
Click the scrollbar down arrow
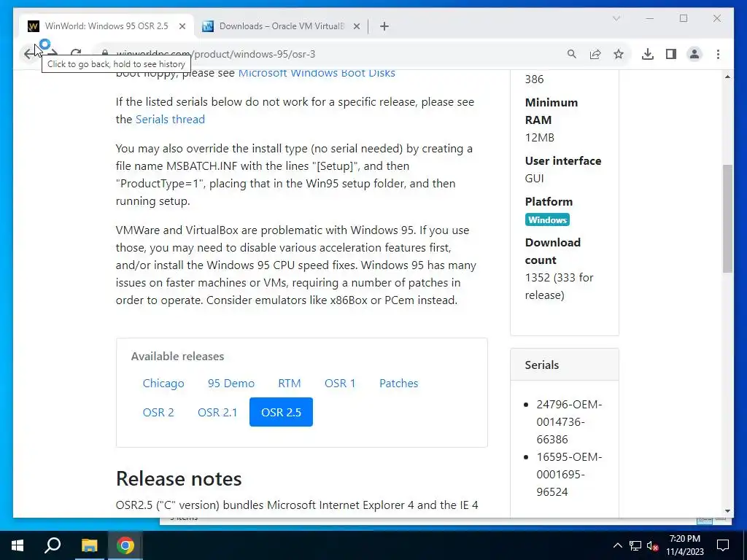point(727,511)
